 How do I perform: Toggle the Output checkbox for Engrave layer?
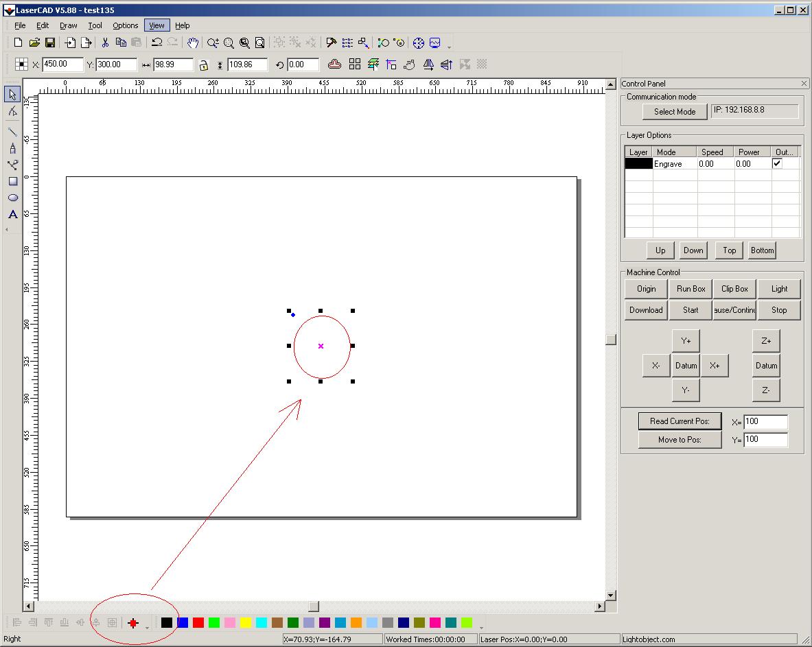tap(777, 164)
